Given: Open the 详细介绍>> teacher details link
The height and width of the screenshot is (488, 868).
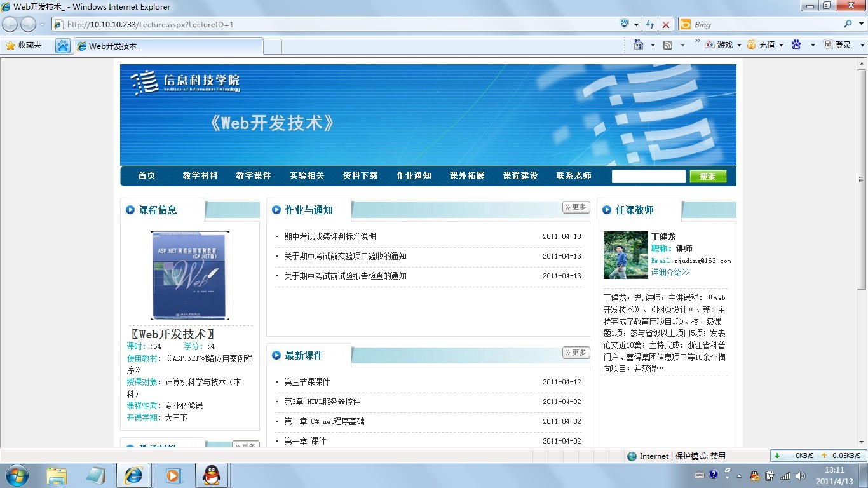Looking at the screenshot, I should click(670, 272).
